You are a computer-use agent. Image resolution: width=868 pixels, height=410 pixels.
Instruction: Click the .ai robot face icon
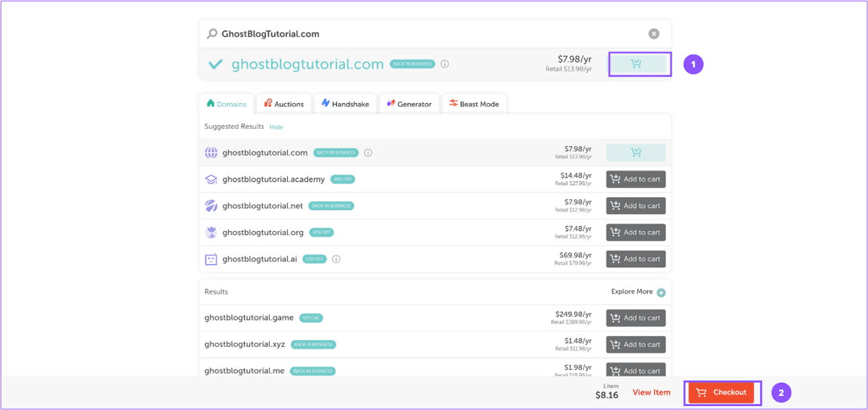(211, 259)
